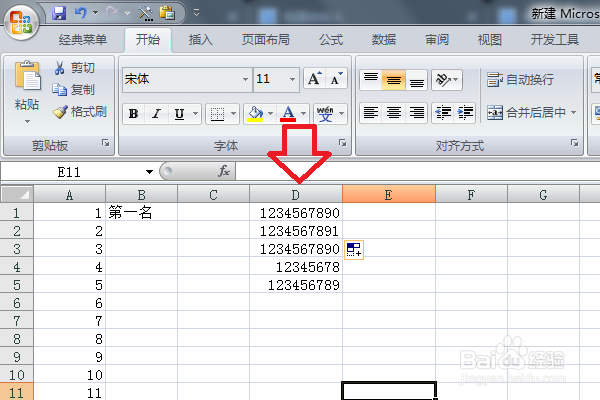Toggle middle vertical alignment
Viewport: 600px width, 400px height.
393,80
